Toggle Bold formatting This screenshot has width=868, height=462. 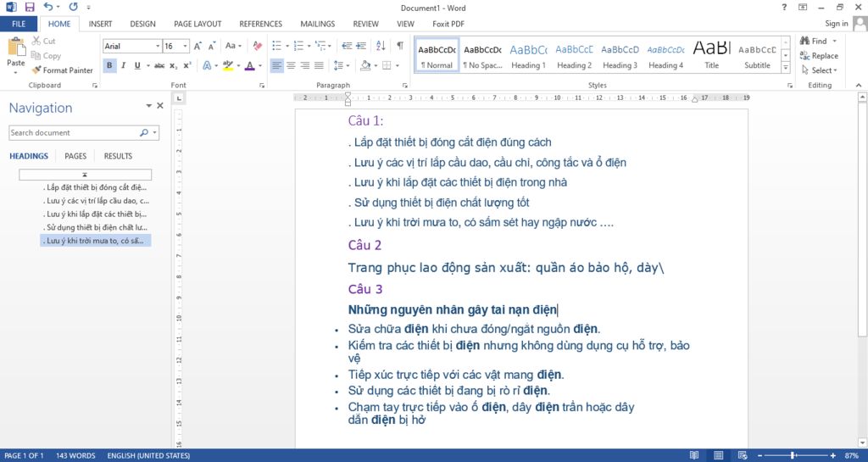click(109, 65)
